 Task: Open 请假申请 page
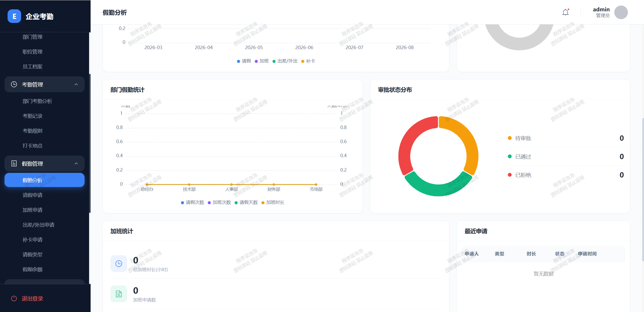[32, 195]
